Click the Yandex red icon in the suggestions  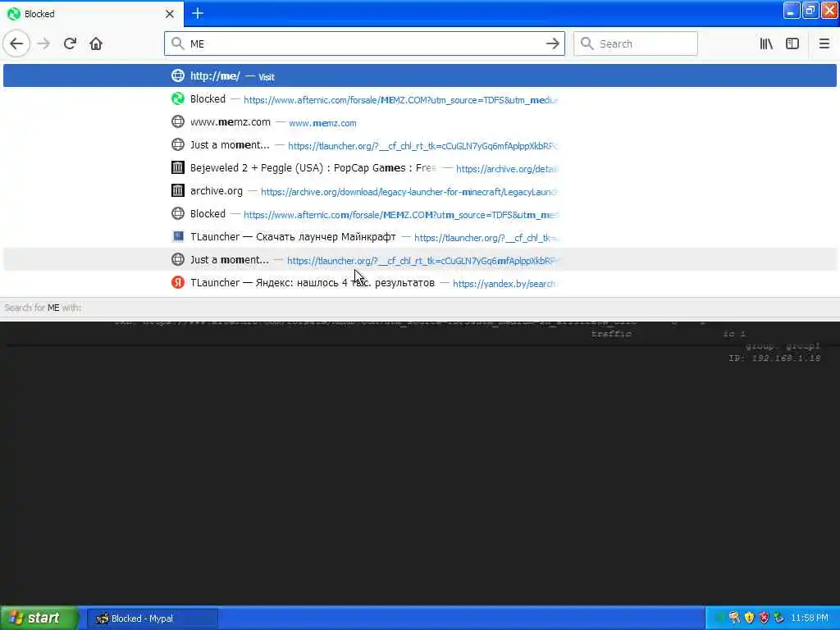click(178, 282)
